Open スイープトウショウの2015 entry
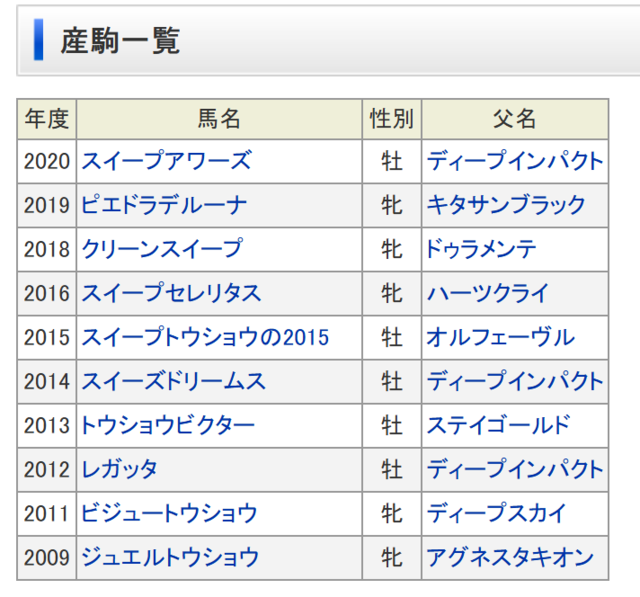The height and width of the screenshot is (597, 640). [x=205, y=337]
